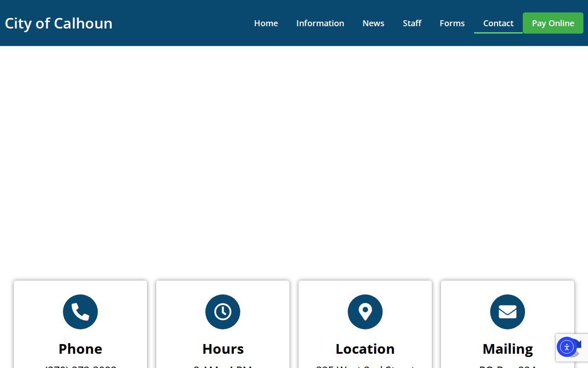Click the green Pay Online button
Screen dimensions: 588x368
click(x=553, y=23)
